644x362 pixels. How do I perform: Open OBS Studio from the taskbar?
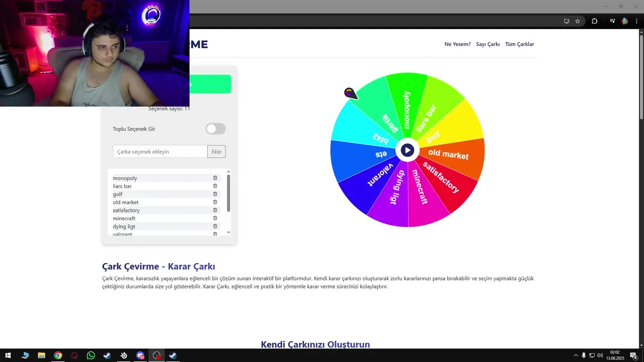(x=156, y=355)
